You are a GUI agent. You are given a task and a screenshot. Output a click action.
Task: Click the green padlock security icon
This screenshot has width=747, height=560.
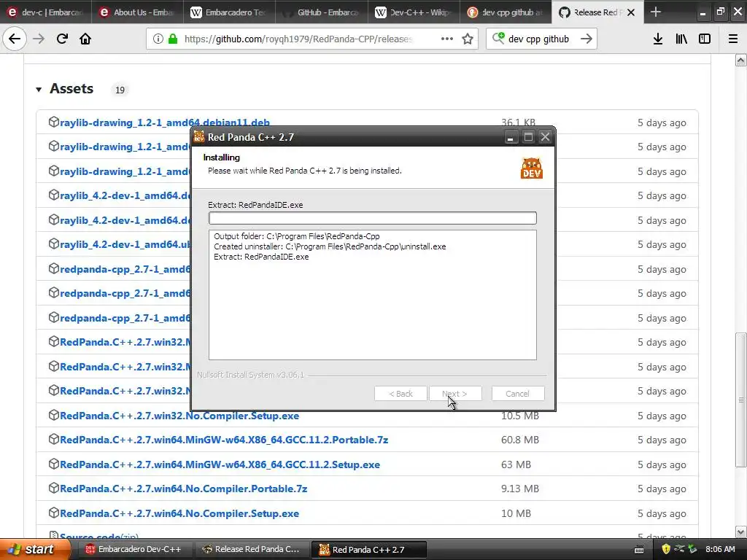coord(173,39)
